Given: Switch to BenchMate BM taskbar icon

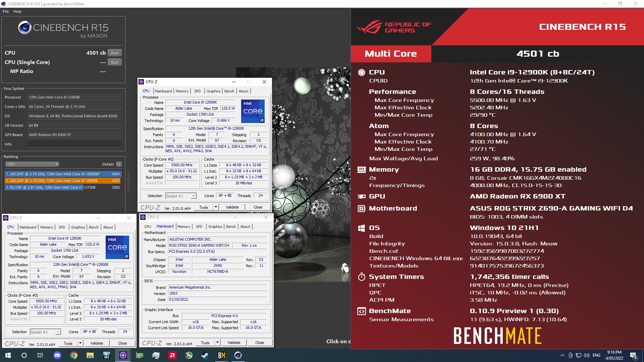Looking at the screenshot, I should coord(222,355).
